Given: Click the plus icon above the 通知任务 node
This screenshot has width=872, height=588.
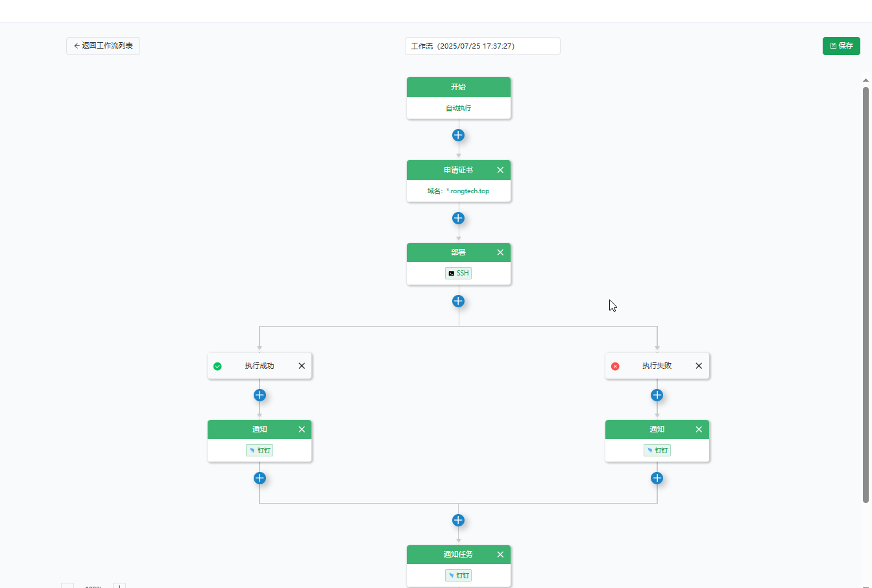Looking at the screenshot, I should point(458,520).
